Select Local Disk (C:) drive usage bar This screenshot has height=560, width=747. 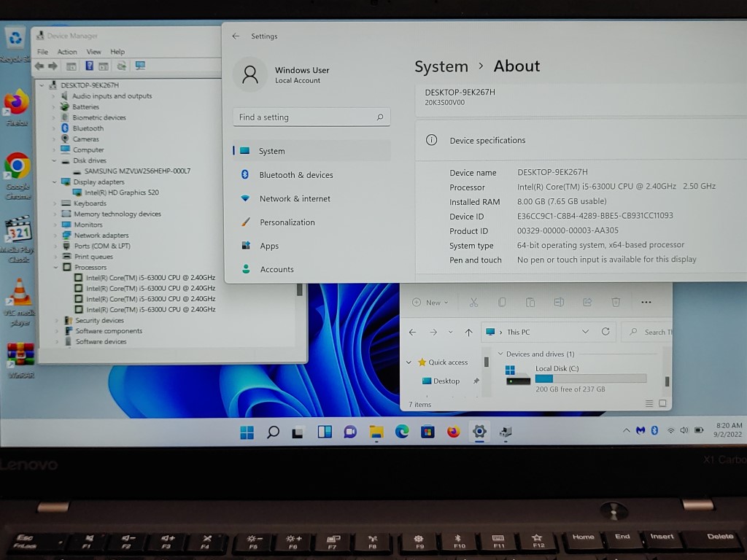coord(591,379)
